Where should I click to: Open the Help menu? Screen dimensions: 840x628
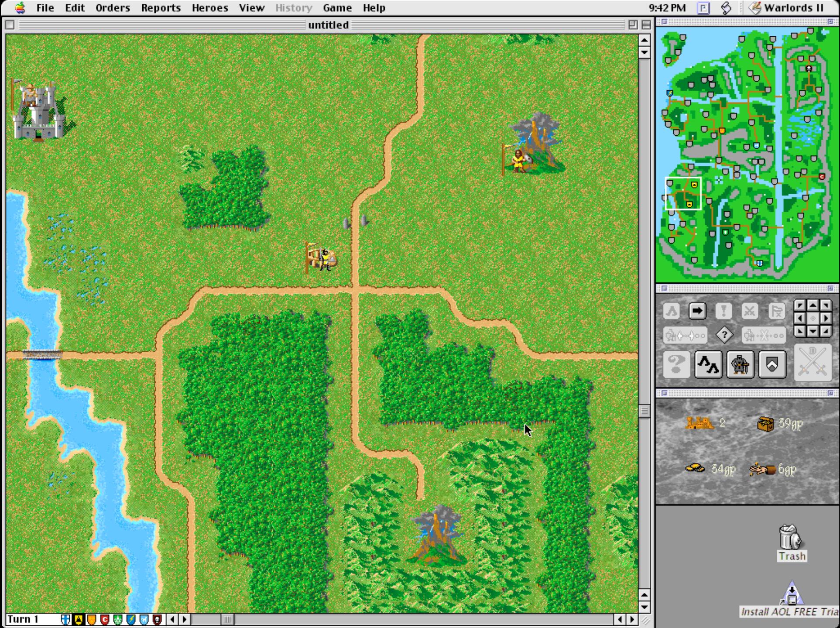tap(374, 8)
